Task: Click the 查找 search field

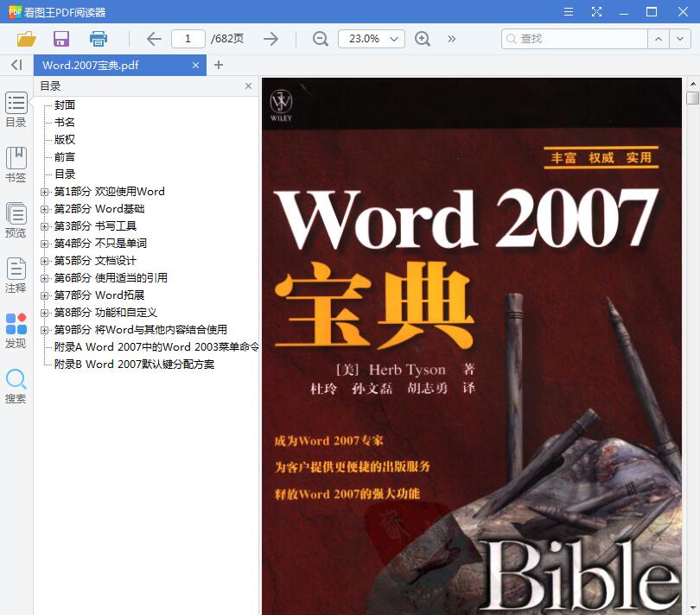Action: [575, 39]
